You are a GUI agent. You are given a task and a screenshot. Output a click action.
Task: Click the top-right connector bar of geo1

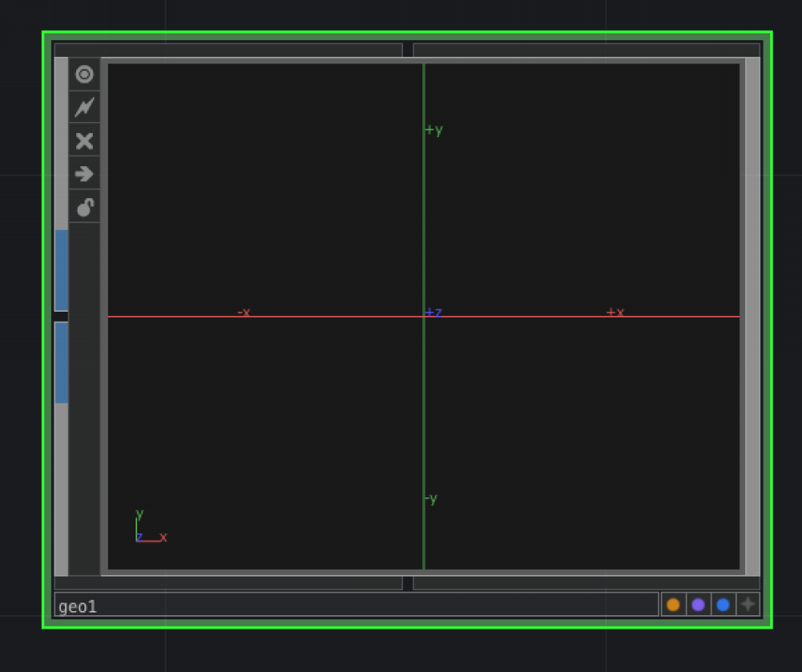point(586,50)
